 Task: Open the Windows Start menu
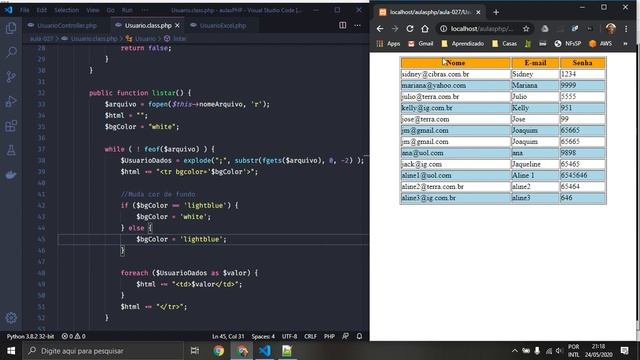[11, 351]
